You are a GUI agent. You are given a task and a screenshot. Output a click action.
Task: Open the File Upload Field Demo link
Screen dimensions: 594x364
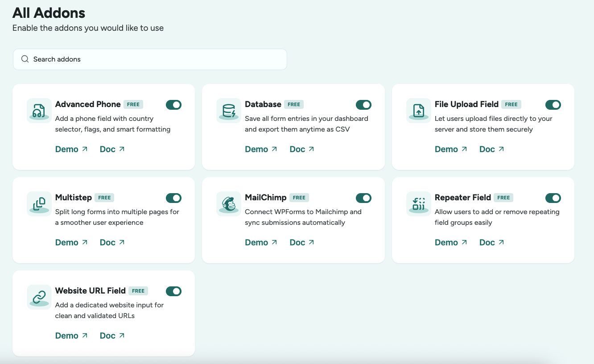pyautogui.click(x=451, y=149)
